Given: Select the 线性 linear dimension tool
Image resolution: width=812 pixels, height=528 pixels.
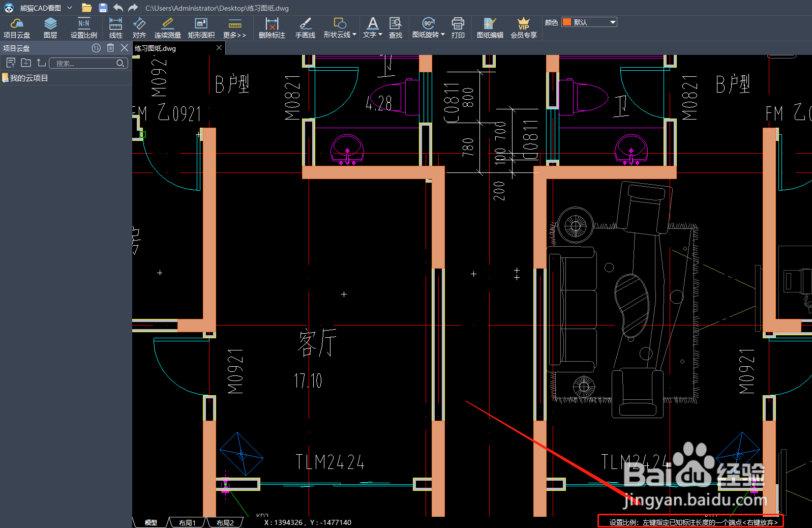Looking at the screenshot, I should [116, 28].
